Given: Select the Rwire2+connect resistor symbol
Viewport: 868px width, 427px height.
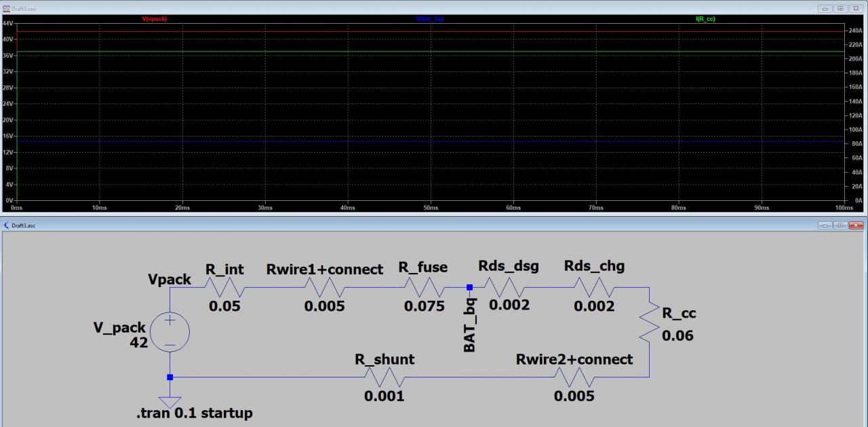Looking at the screenshot, I should (x=574, y=377).
